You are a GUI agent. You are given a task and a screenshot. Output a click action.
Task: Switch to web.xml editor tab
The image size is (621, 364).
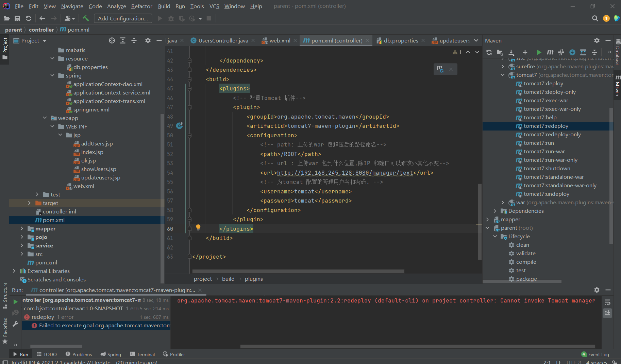click(280, 40)
